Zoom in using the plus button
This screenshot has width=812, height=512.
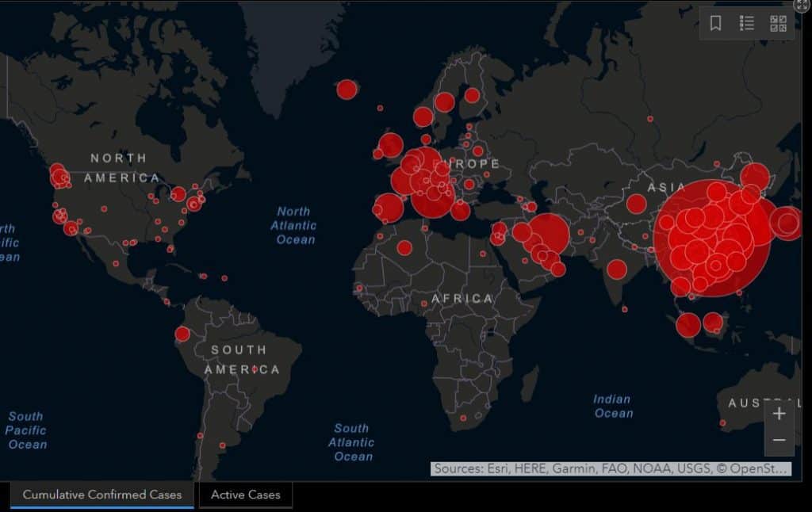[x=779, y=414]
